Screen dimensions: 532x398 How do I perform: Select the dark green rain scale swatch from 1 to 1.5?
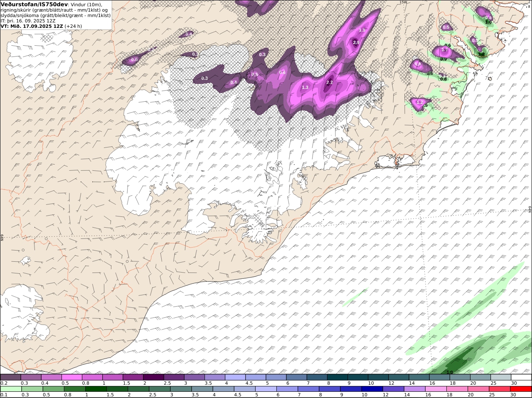coord(96,389)
